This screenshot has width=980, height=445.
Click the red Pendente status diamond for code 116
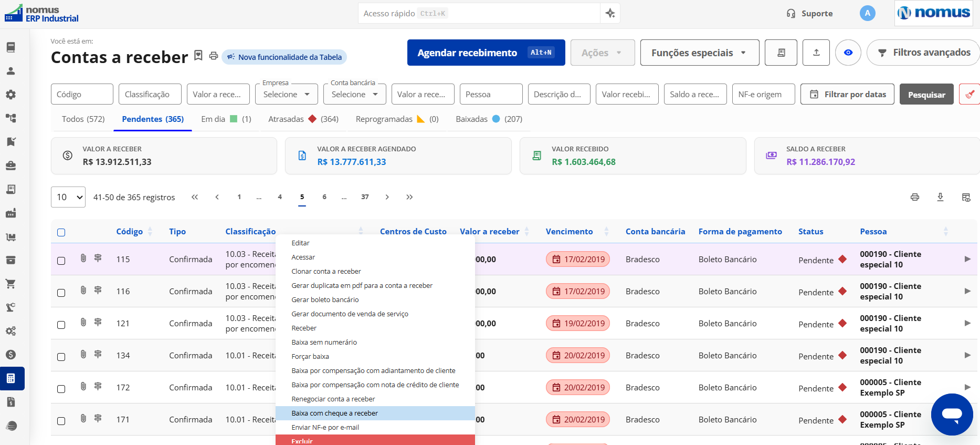coord(842,291)
